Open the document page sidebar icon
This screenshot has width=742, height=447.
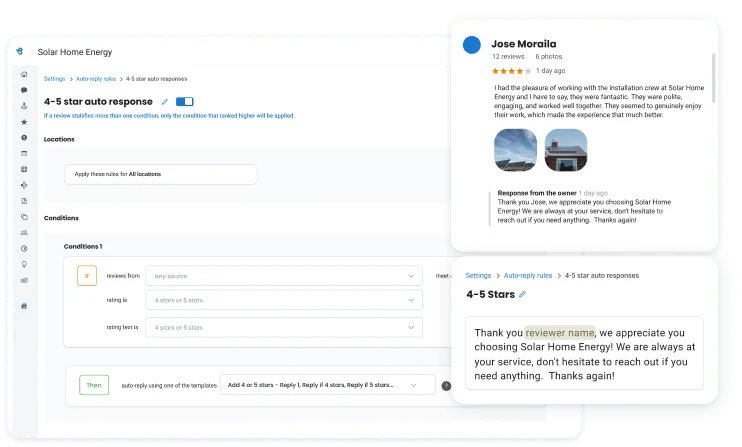coord(24,201)
